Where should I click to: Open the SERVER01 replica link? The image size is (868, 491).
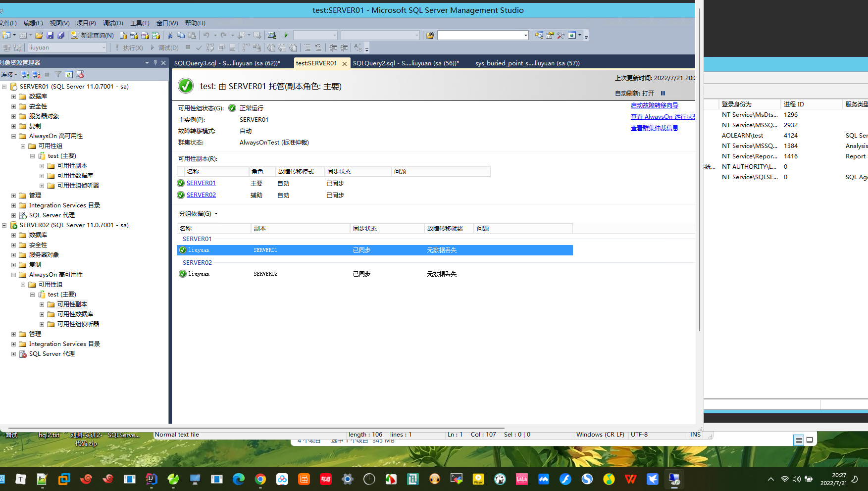click(x=201, y=183)
